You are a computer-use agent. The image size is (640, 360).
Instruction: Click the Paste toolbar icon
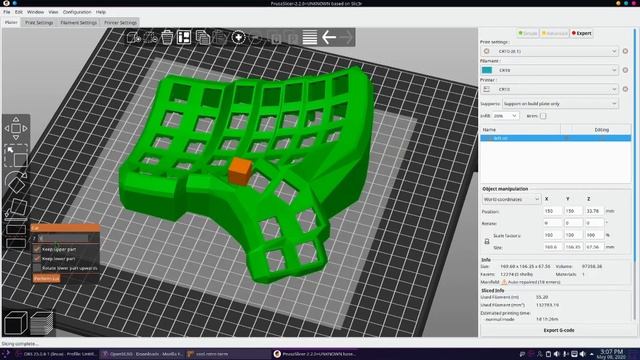click(x=220, y=38)
